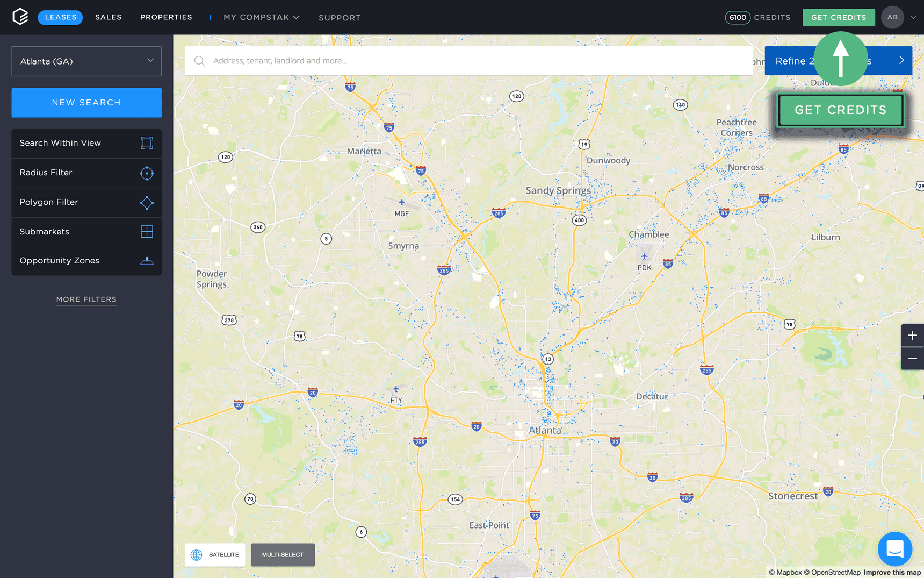Show Opportunity Zones layer icon
The width and height of the screenshot is (924, 578).
pos(147,261)
